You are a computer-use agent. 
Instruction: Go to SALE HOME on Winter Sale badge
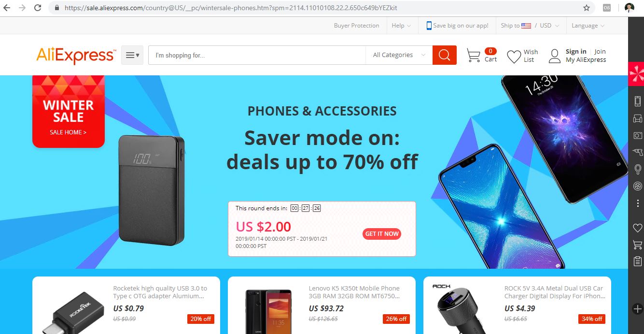coord(68,132)
